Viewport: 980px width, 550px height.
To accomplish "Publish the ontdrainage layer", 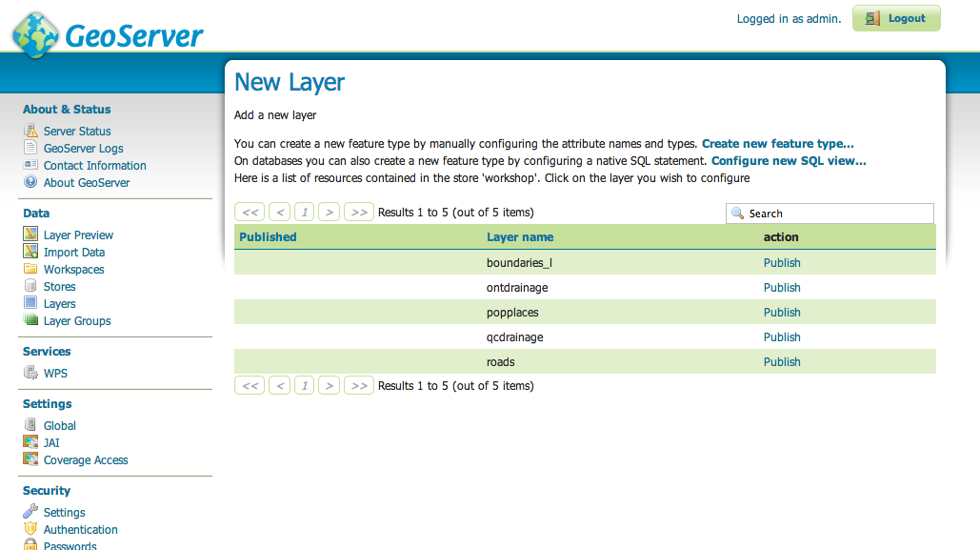I will coord(782,288).
